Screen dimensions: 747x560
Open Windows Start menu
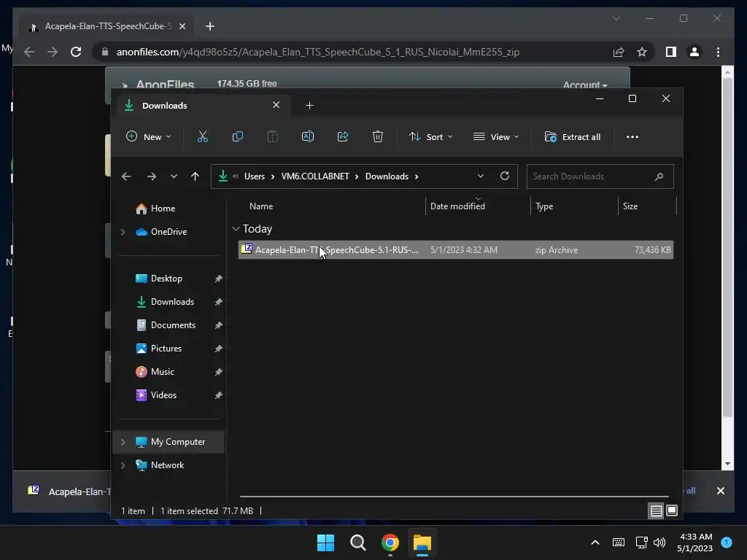(326, 542)
